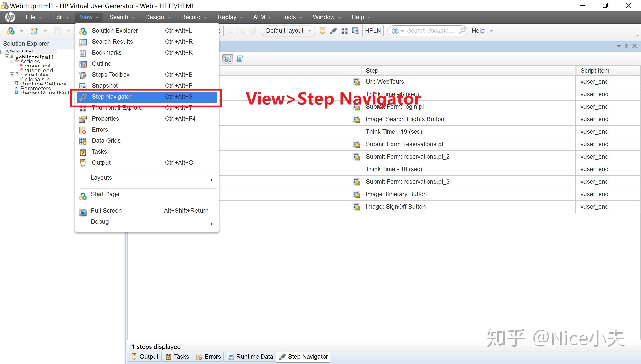Select the Submit Form: reservations.pl step row
This screenshot has width=641, height=364.
tap(404, 144)
